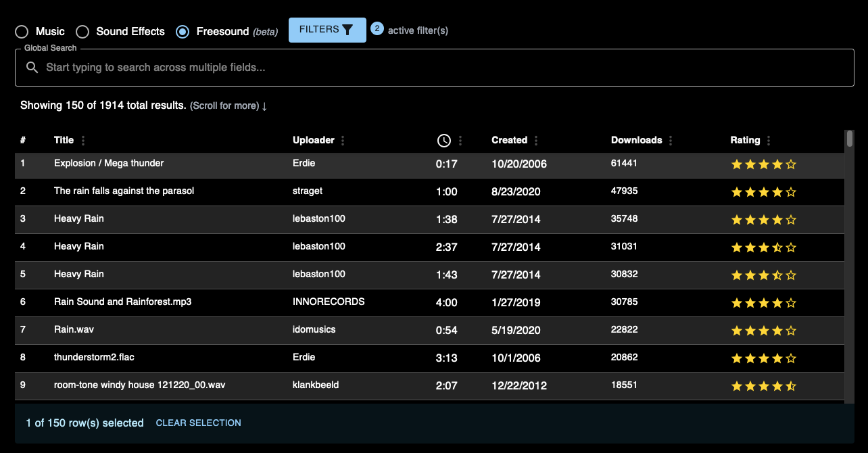The height and width of the screenshot is (453, 868).
Task: Click CLEAR SELECTION to deselect rows
Action: tap(198, 423)
